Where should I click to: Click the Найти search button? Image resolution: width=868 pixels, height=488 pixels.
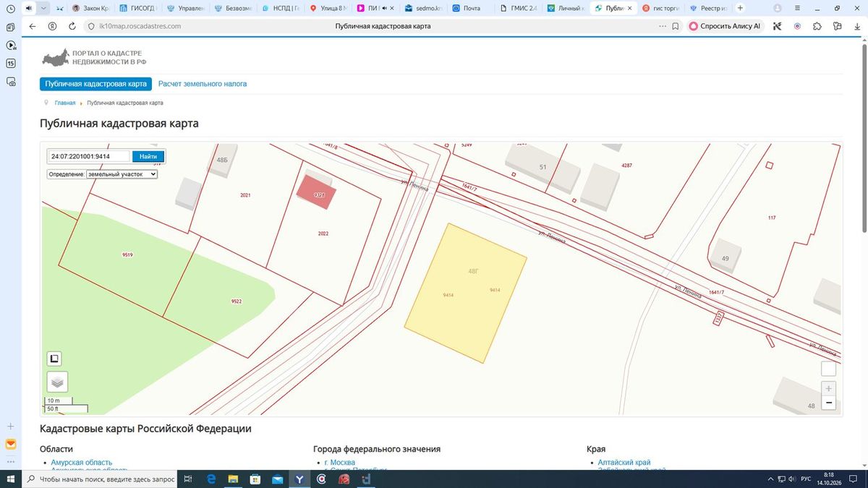point(148,156)
